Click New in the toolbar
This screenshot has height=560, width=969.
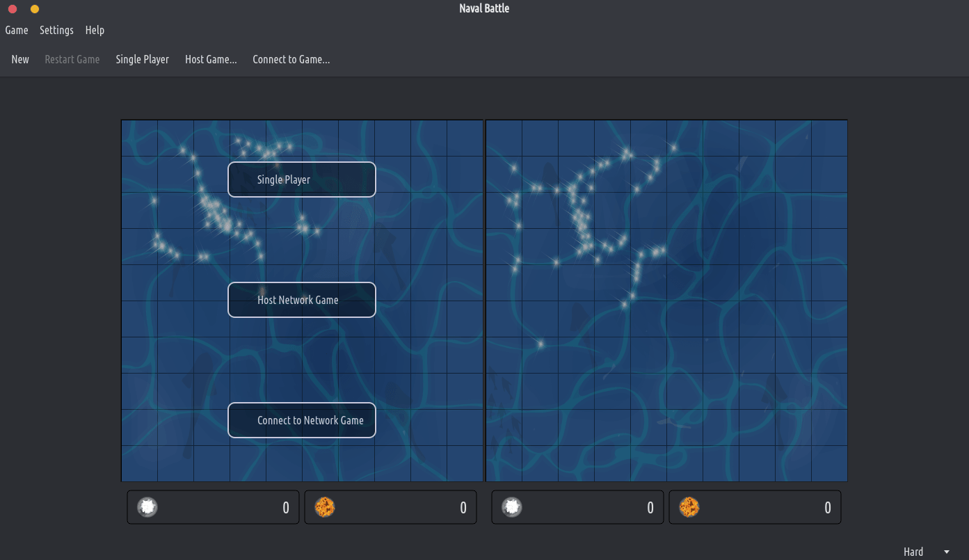[20, 59]
